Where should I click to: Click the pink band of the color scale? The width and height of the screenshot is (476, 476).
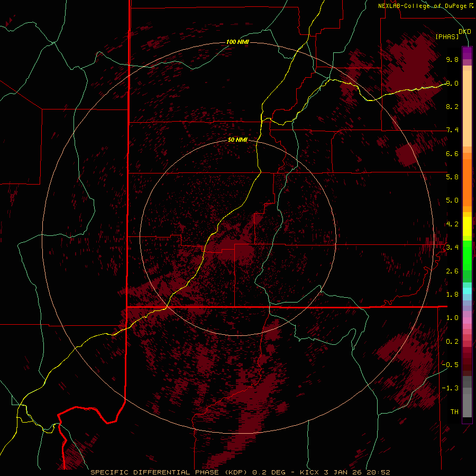coord(467,321)
